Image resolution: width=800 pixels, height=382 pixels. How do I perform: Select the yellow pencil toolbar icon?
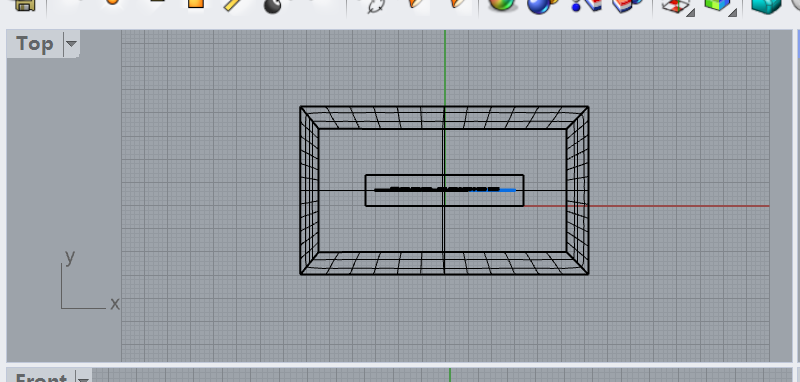[233, 5]
